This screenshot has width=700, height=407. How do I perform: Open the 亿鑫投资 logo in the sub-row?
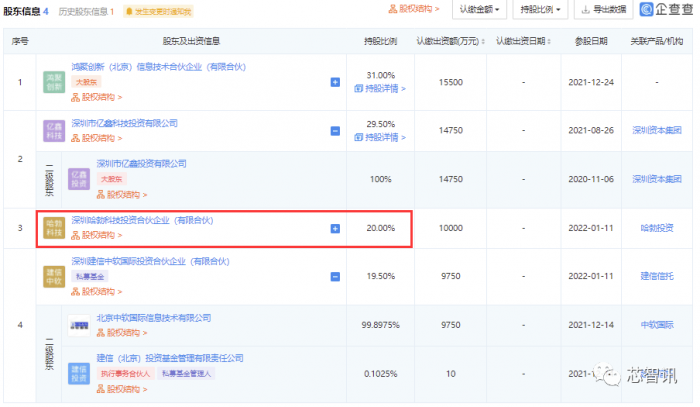[79, 179]
